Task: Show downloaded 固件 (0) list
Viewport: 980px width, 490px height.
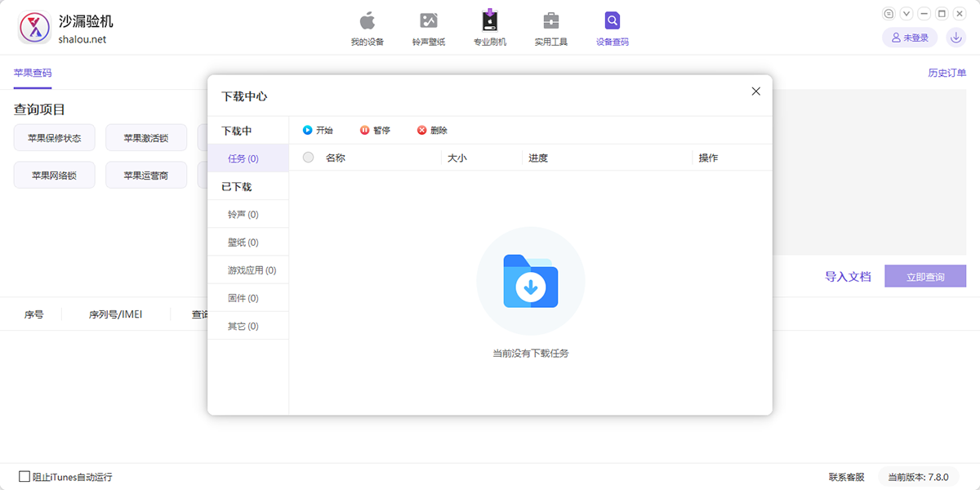Action: point(248,298)
